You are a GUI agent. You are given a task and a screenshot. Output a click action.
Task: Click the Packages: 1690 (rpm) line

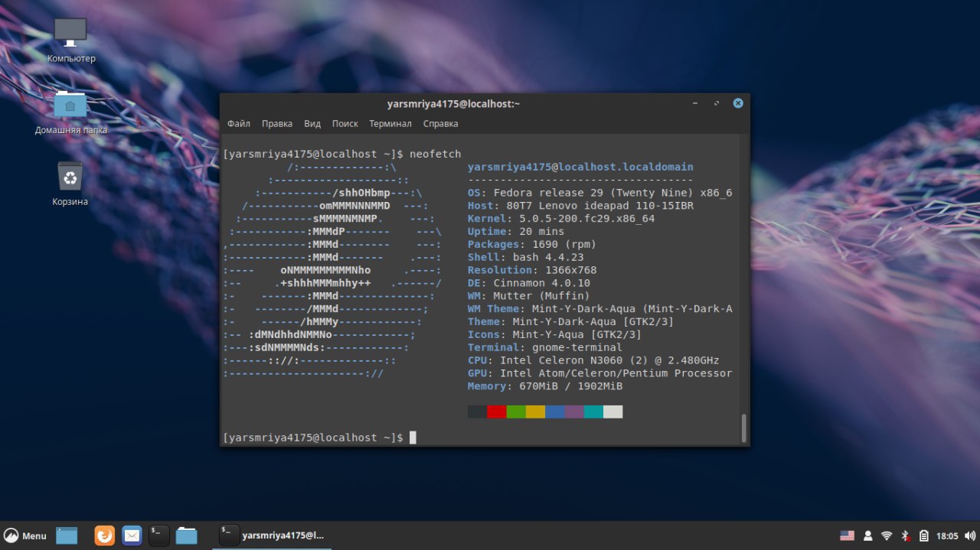(532, 245)
